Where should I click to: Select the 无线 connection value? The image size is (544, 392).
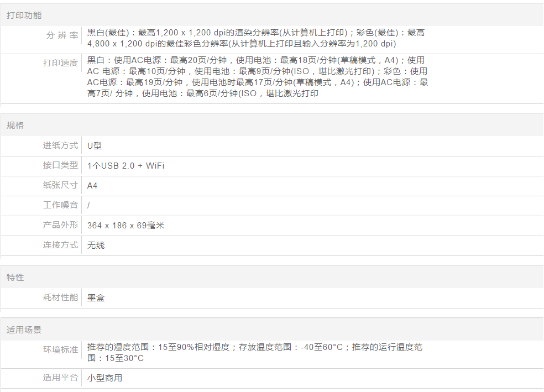96,245
